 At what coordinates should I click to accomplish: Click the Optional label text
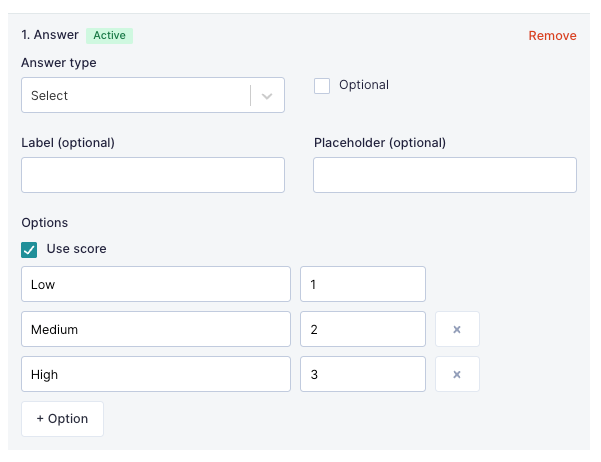tap(364, 85)
